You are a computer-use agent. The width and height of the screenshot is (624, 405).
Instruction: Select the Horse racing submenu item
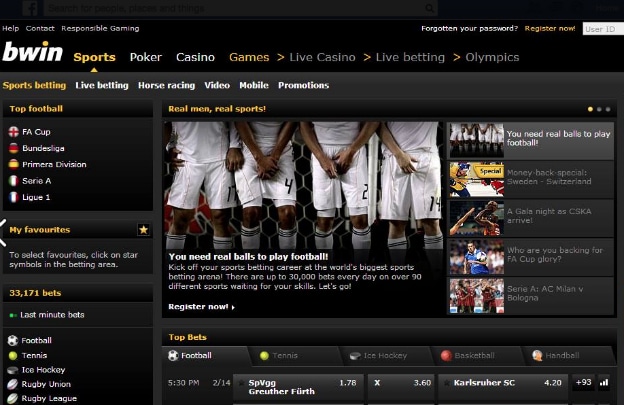point(166,85)
